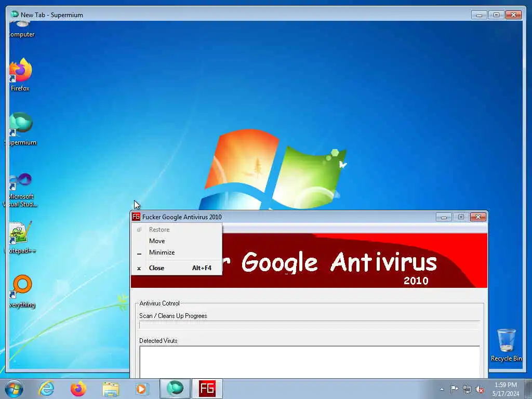This screenshot has height=399, width=532.
Task: Open the Windows Start menu
Action: 14,389
